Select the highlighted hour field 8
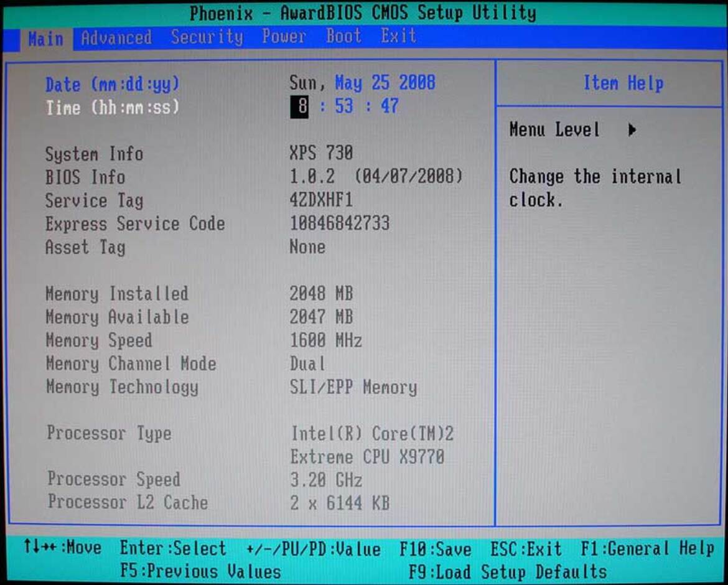728x585 pixels. 299,107
